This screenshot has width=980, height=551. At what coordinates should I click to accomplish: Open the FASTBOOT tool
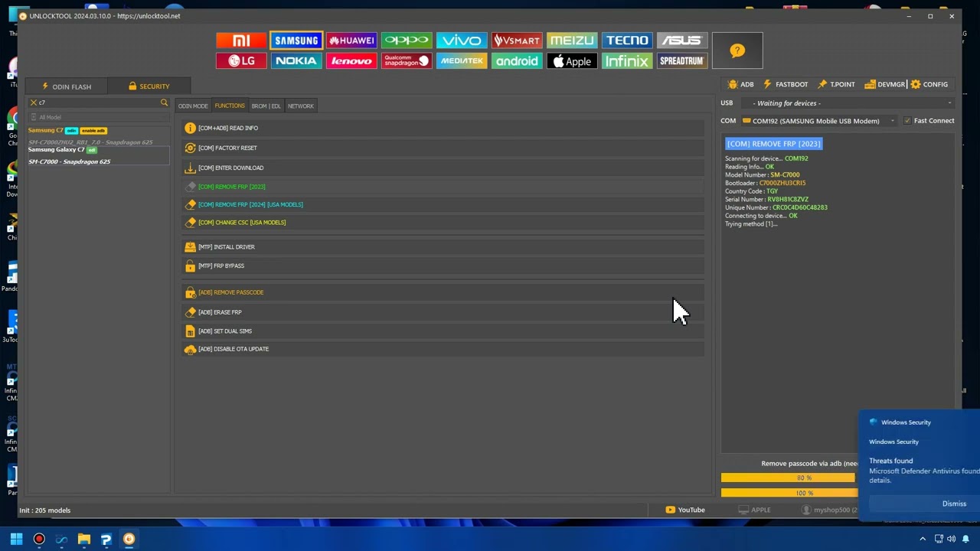785,84
